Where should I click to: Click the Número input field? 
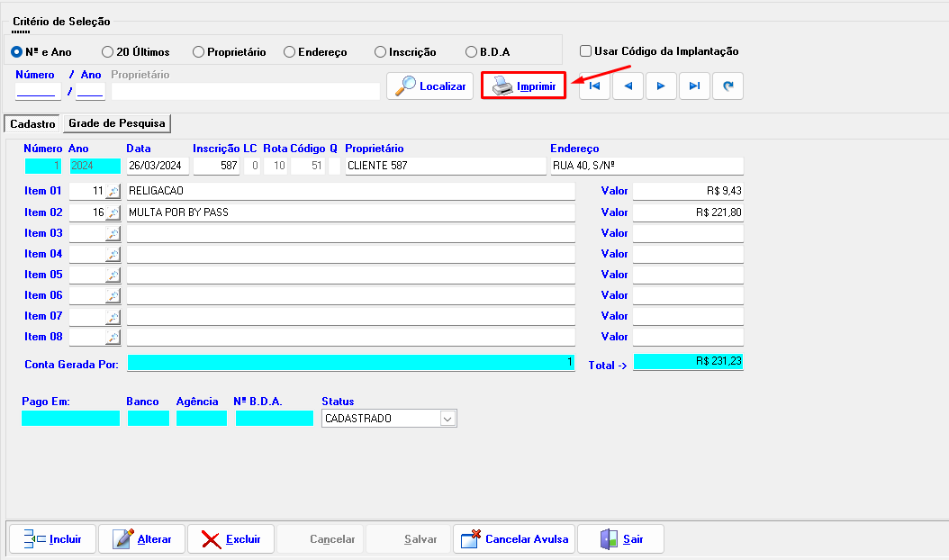(x=37, y=91)
